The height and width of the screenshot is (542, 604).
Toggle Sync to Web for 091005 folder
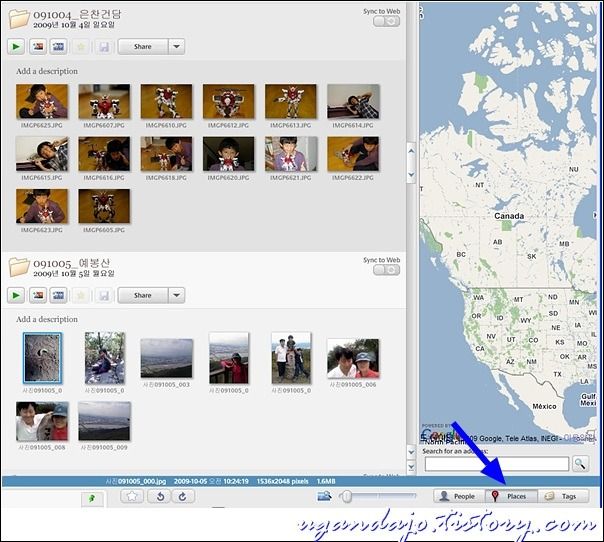tap(386, 270)
